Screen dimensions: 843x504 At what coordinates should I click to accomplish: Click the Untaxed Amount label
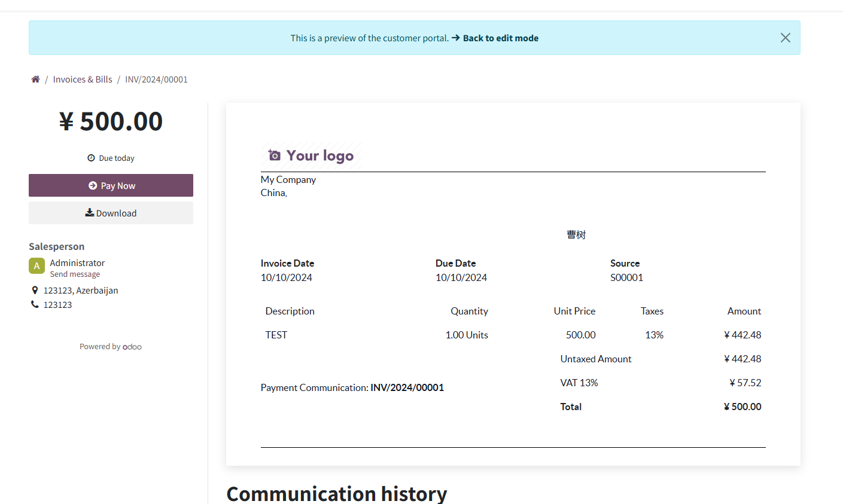click(x=596, y=359)
